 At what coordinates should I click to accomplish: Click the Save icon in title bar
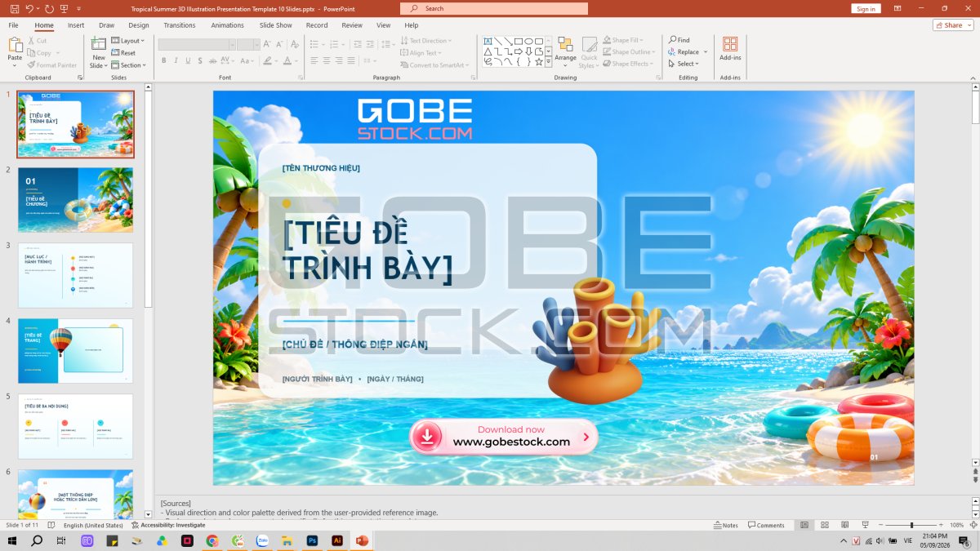click(x=14, y=8)
